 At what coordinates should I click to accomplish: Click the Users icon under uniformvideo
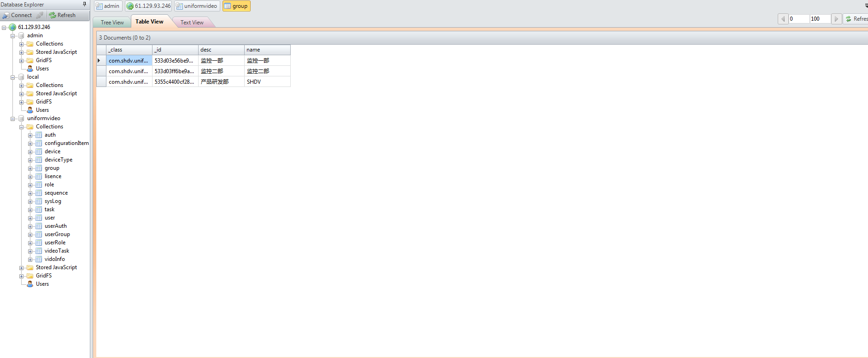(30, 284)
